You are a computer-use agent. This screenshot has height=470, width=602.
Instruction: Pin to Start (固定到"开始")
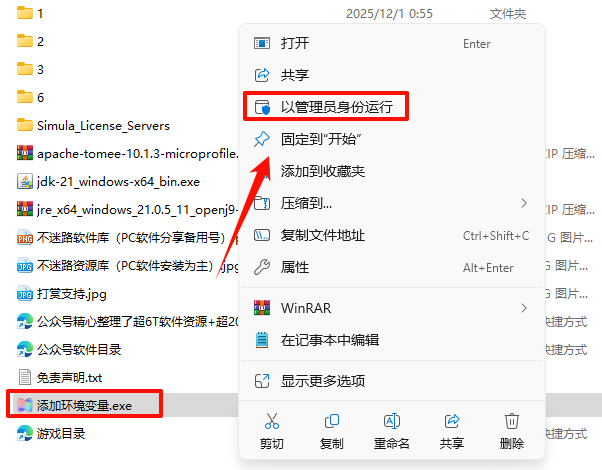(x=392, y=139)
